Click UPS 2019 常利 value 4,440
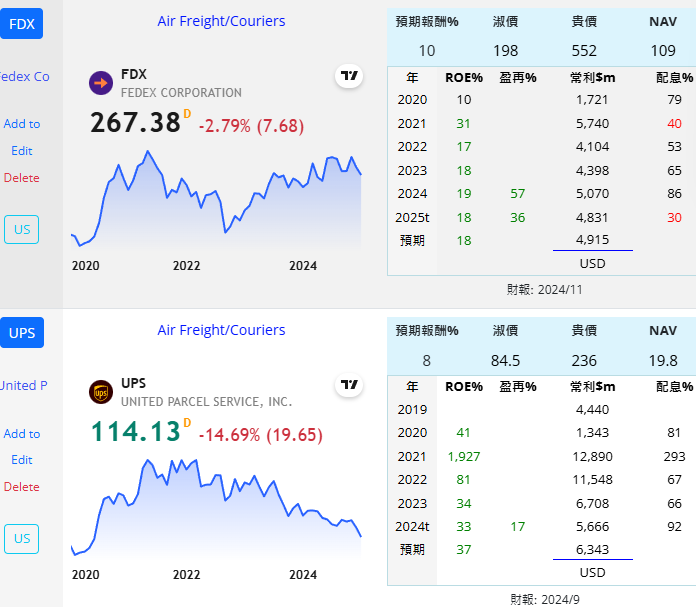Image resolution: width=696 pixels, height=607 pixels. 593,409
